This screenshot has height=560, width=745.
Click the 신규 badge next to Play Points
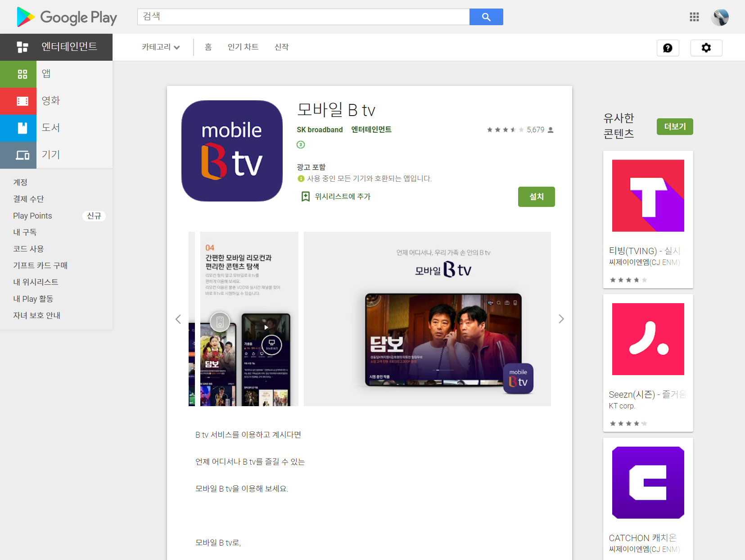click(94, 216)
